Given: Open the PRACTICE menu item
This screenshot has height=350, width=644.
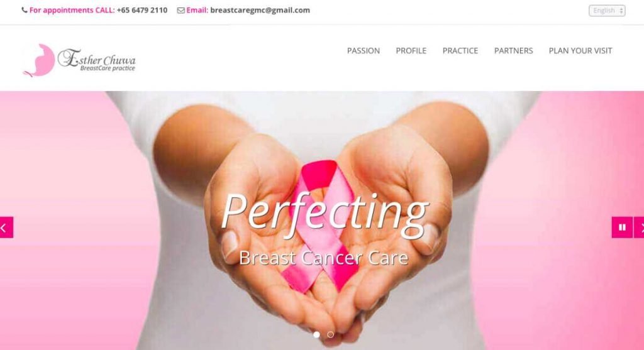Looking at the screenshot, I should (460, 50).
